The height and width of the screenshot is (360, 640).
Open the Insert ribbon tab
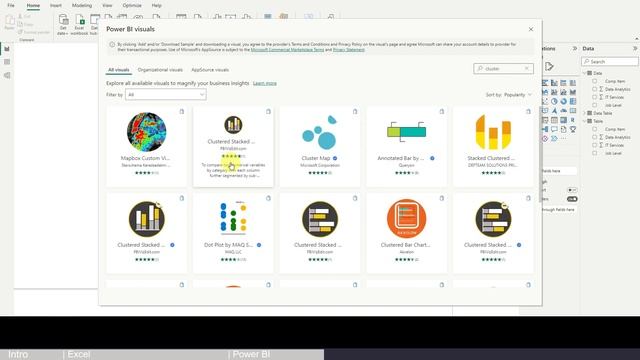(x=56, y=5)
